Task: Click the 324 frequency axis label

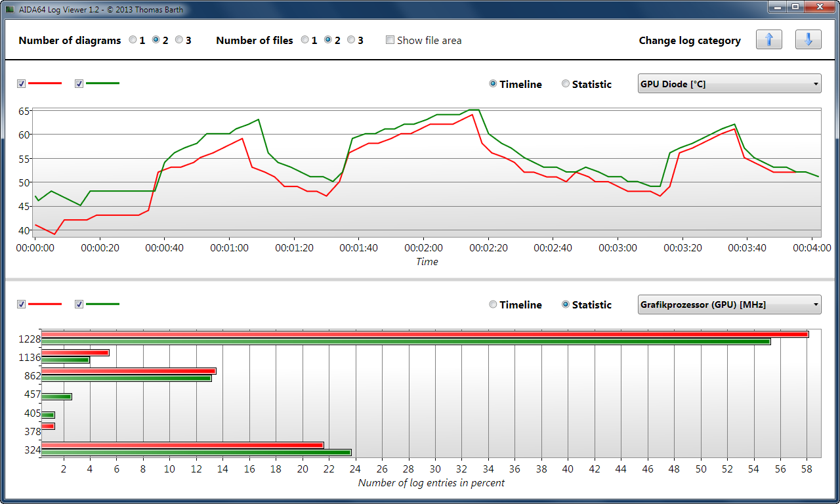Action: (x=32, y=450)
